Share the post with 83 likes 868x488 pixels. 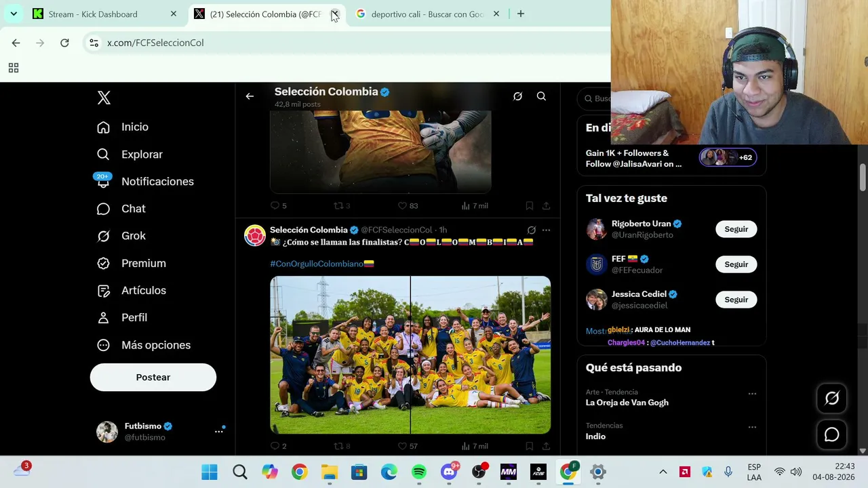(546, 205)
